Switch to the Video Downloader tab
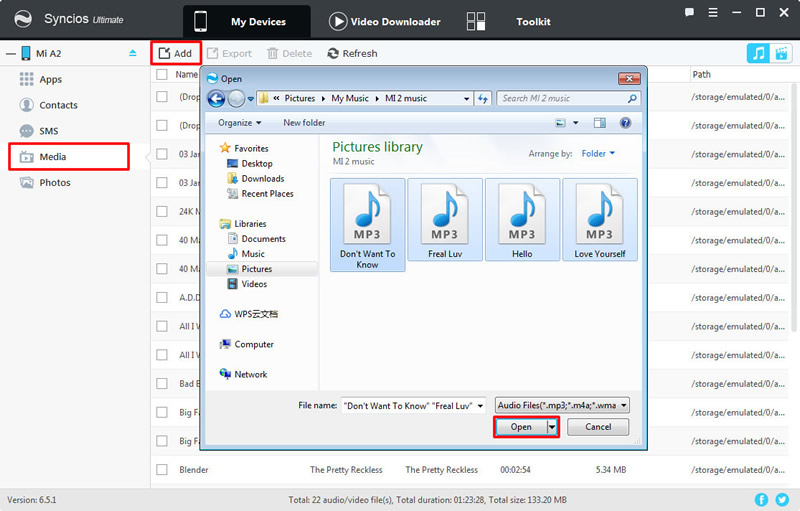 (385, 21)
